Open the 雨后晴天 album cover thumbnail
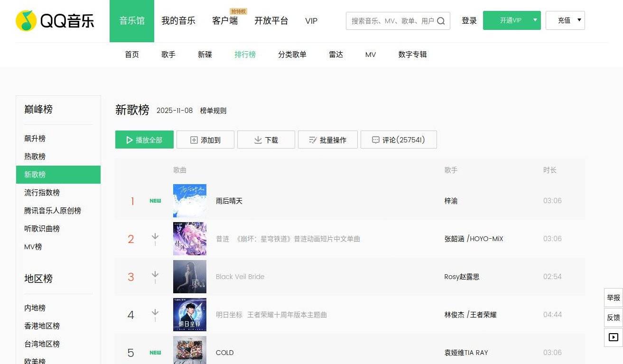 (190, 201)
